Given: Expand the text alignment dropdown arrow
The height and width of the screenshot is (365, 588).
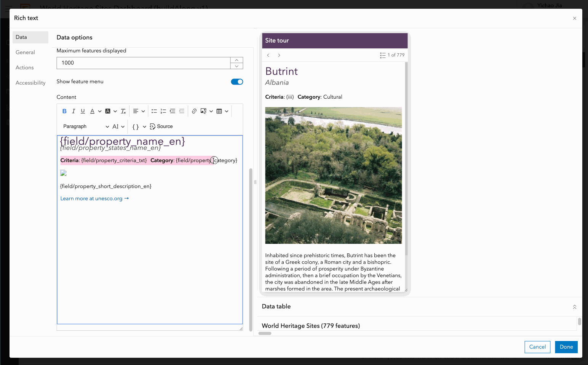Looking at the screenshot, I should [x=143, y=111].
